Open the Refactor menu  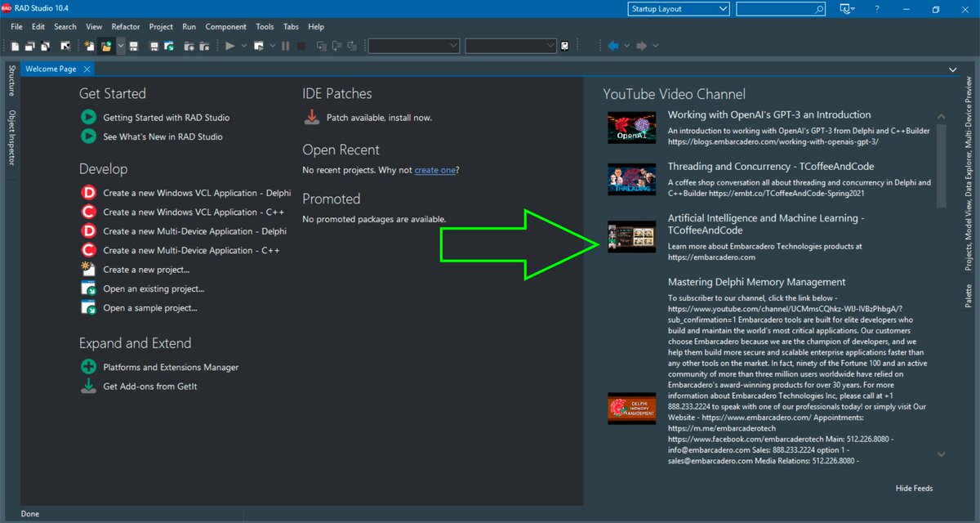pos(126,27)
